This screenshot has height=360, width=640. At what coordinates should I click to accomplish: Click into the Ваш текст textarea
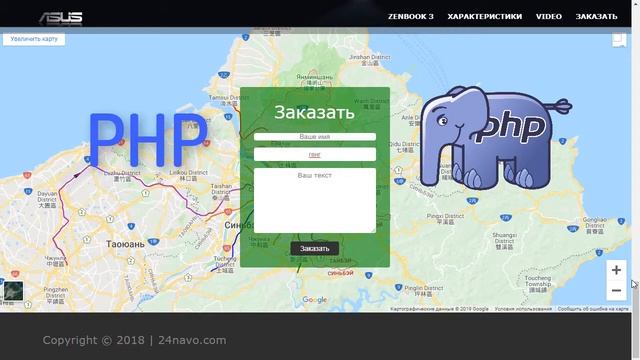[315, 200]
